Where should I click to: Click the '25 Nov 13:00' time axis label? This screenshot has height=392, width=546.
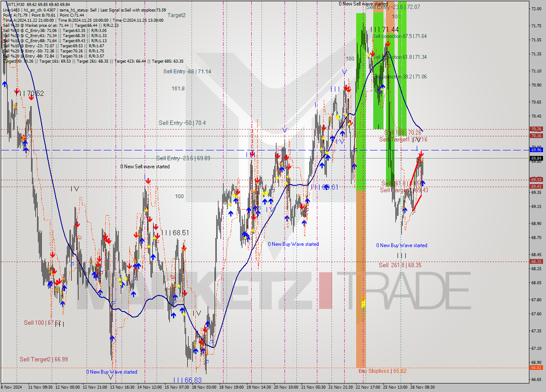[x=395, y=388]
